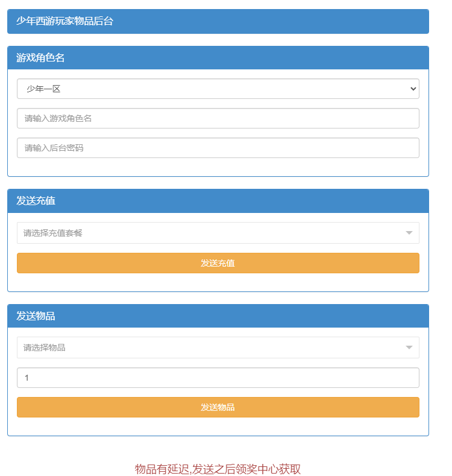Focus the 请输入游戏角色名 input field
Screen dimensions: 452x476
pos(218,118)
